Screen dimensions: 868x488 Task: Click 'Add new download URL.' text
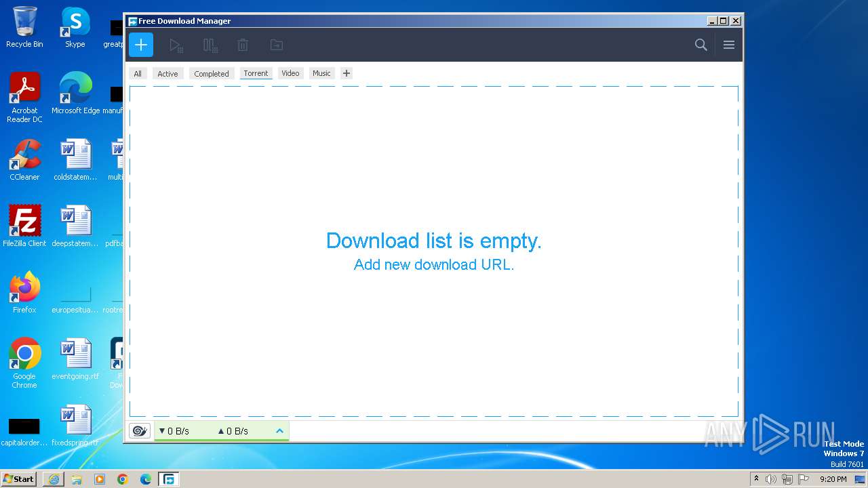coord(434,264)
